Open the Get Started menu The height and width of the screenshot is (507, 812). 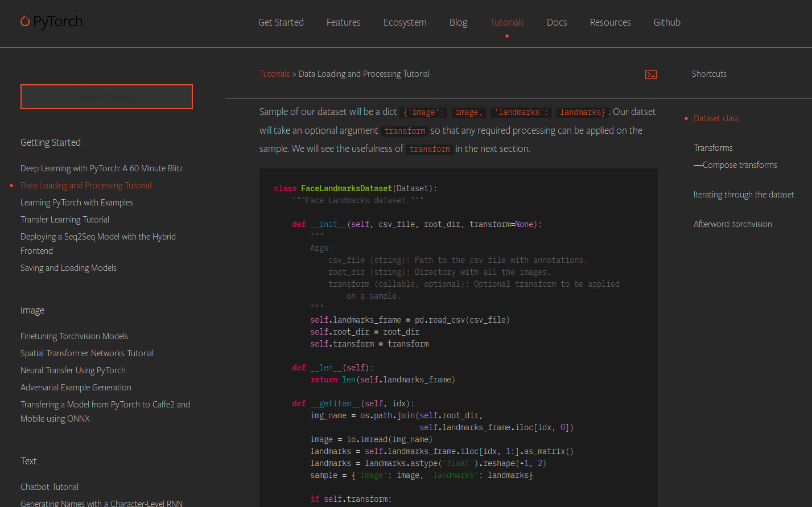pyautogui.click(x=281, y=22)
